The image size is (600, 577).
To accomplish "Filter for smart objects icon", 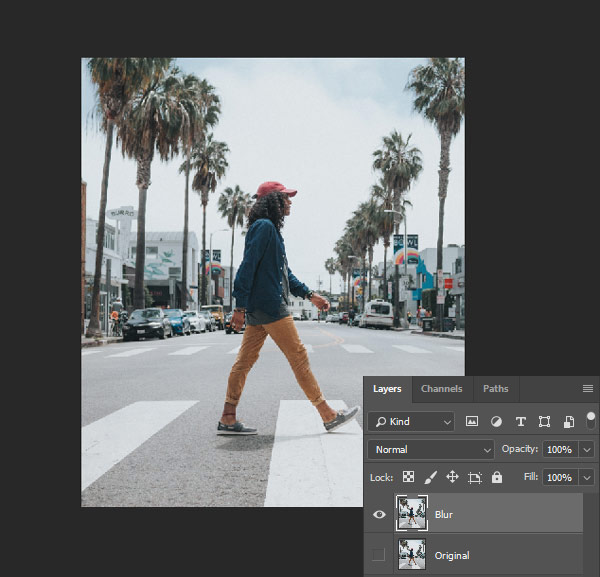I will click(568, 422).
